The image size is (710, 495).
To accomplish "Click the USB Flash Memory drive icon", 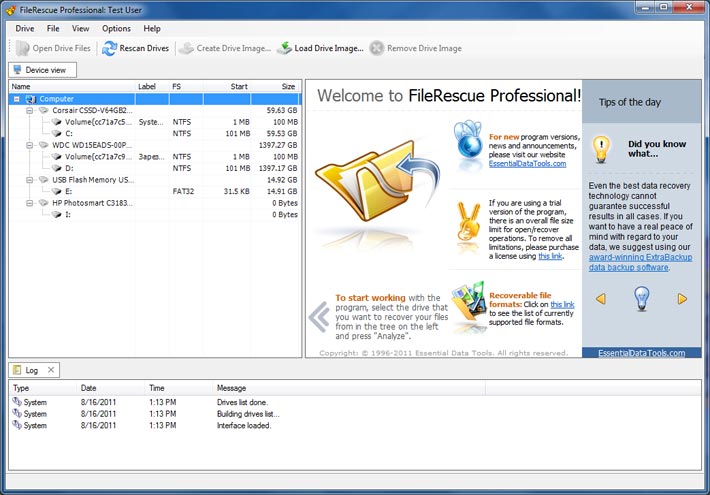I will (43, 180).
